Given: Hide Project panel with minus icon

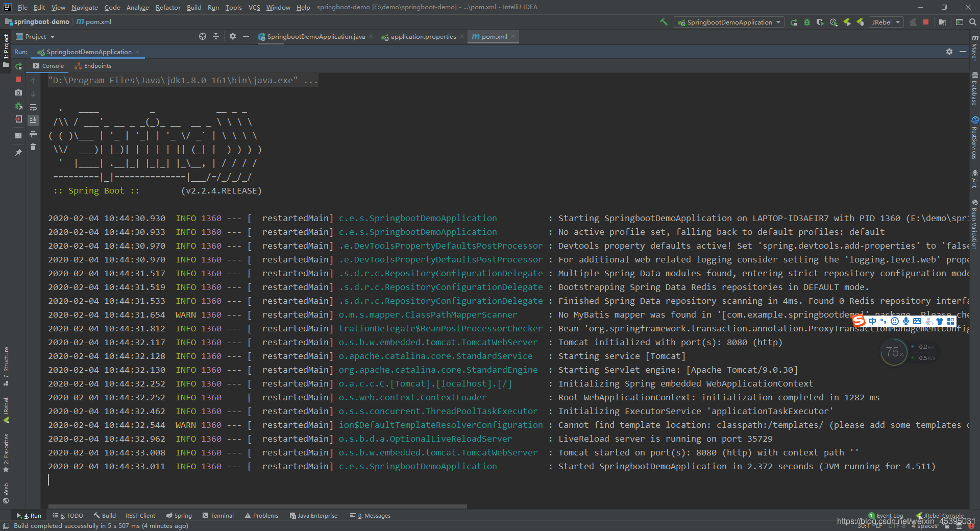Looking at the screenshot, I should coord(246,36).
